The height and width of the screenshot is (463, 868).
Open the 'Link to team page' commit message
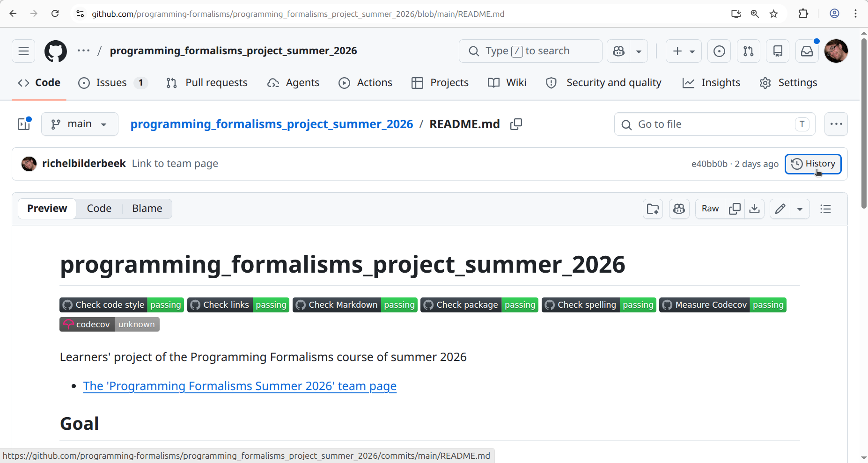click(175, 164)
